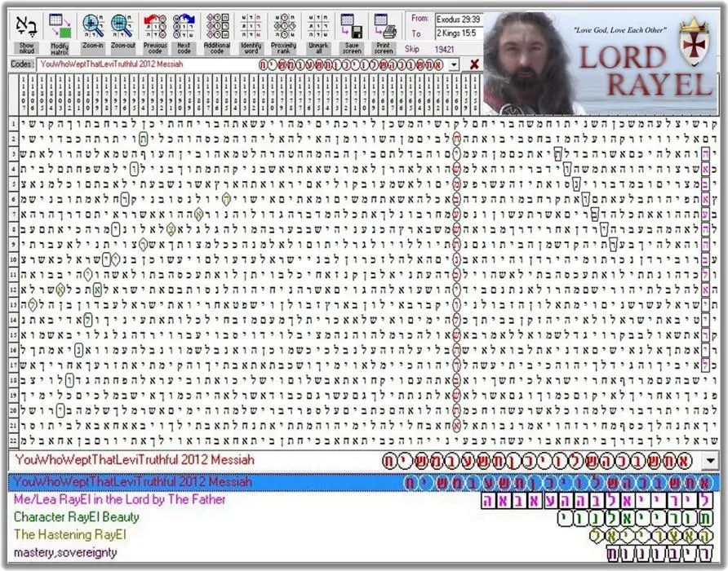Toggle the Show nikud tool
This screenshot has width=728, height=571.
27,33
